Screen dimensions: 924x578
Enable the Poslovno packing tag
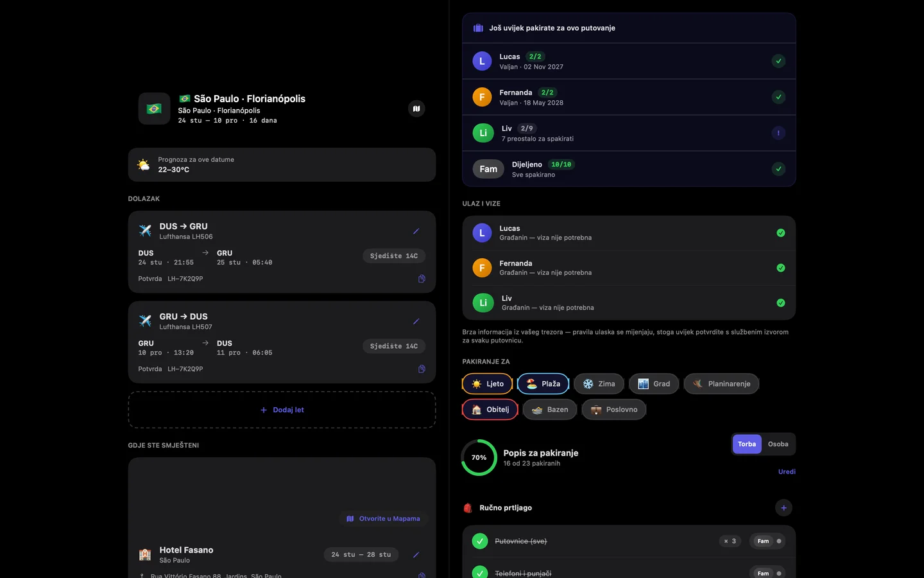click(614, 410)
